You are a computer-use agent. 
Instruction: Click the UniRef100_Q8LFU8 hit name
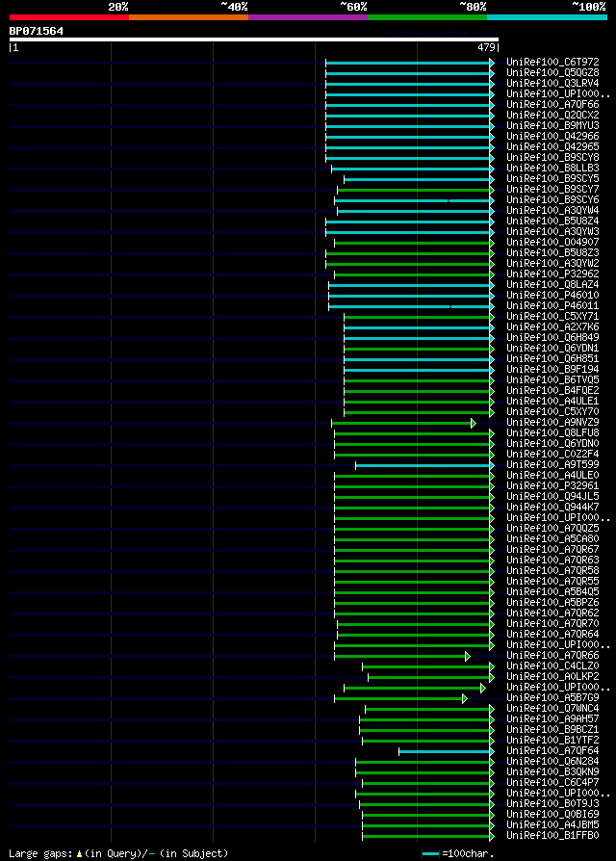[x=552, y=433]
